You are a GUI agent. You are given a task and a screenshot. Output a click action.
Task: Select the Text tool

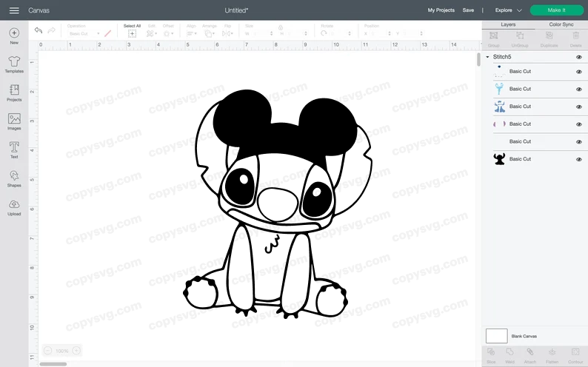click(x=14, y=149)
